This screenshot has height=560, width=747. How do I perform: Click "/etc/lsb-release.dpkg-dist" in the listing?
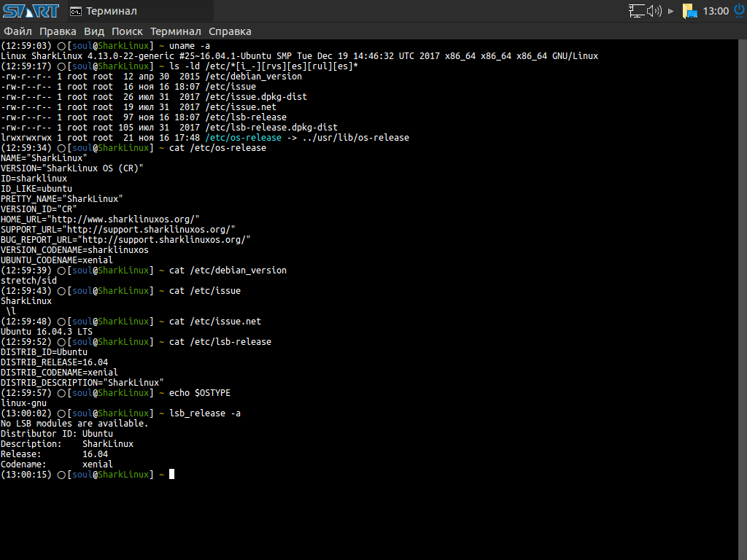tap(271, 128)
